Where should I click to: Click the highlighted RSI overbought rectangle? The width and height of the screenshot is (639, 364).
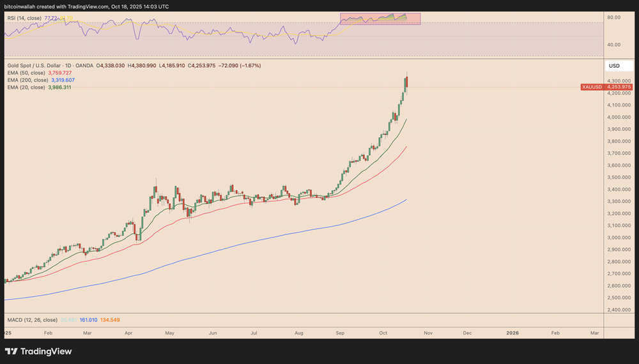pos(380,19)
